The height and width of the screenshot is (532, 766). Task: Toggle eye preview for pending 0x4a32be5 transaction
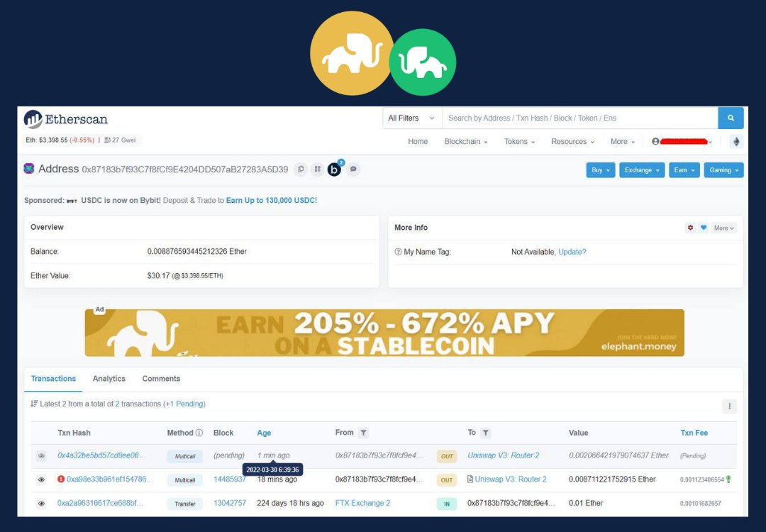42,456
